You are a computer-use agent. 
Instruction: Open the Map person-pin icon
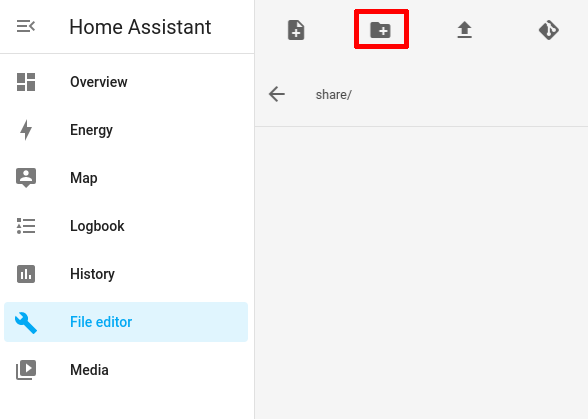click(26, 178)
